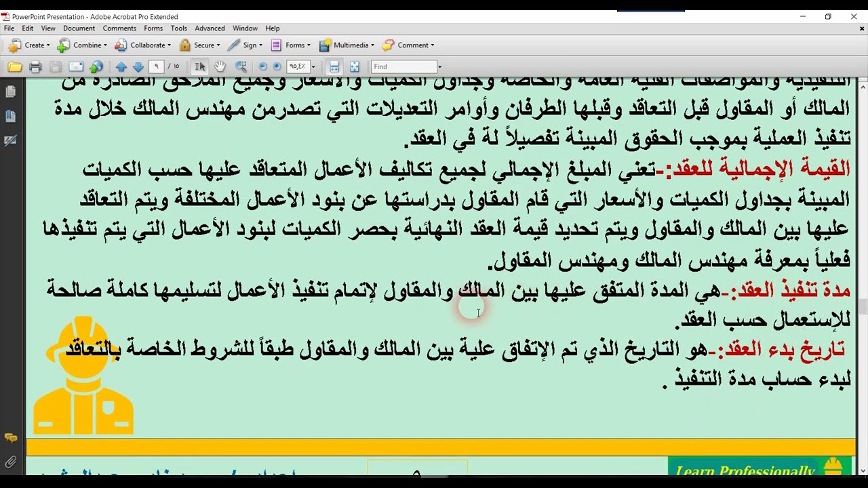Click the red heading القيمة الإجمالية للعقد

[x=757, y=169]
